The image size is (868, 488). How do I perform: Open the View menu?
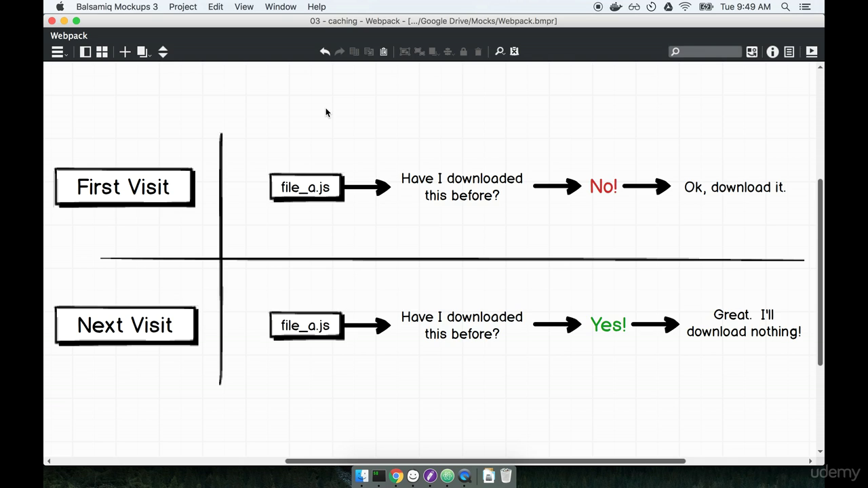coord(243,7)
